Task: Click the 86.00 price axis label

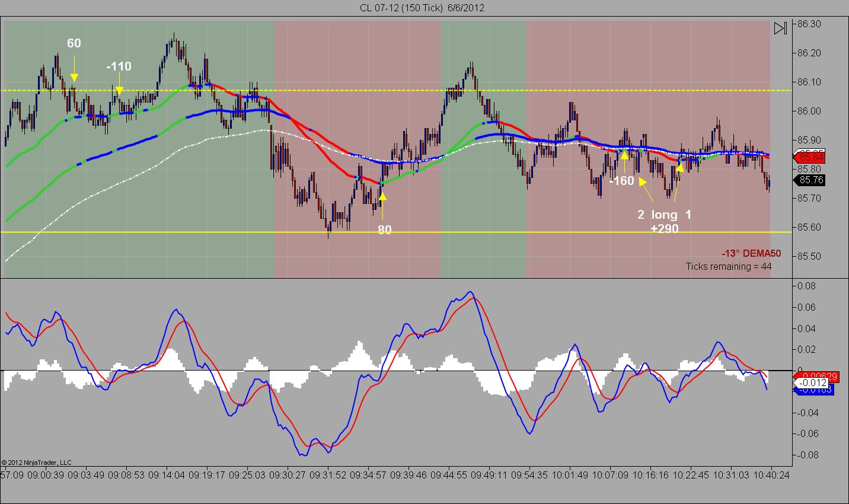Action: click(809, 111)
